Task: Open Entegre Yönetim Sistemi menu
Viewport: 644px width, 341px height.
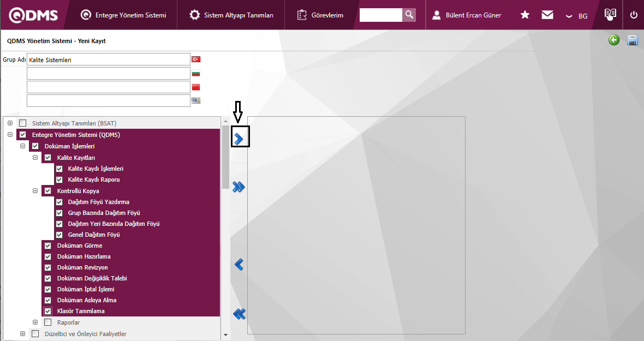Action: pos(123,15)
